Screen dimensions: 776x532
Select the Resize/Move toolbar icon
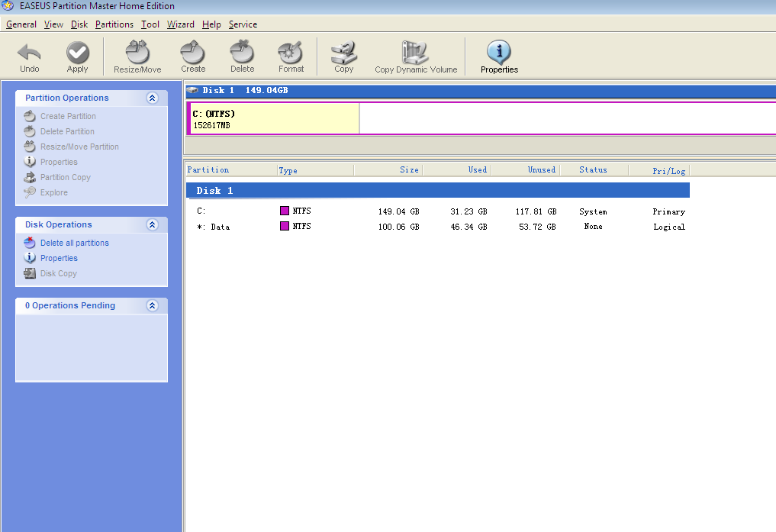pos(137,53)
